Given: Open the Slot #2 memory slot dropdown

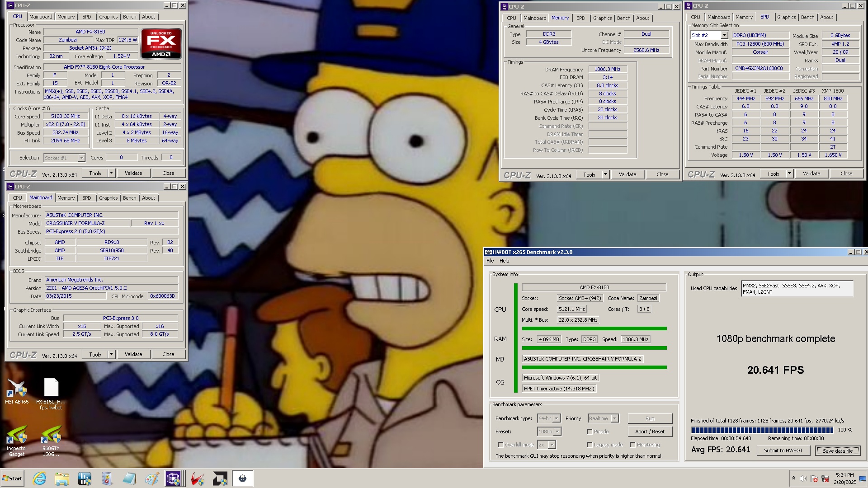Looking at the screenshot, I should (x=709, y=35).
